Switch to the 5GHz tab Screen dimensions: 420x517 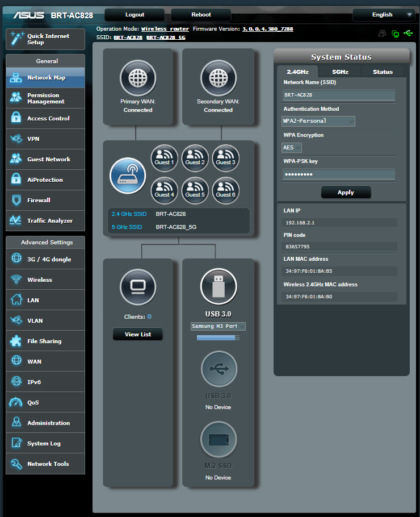340,72
